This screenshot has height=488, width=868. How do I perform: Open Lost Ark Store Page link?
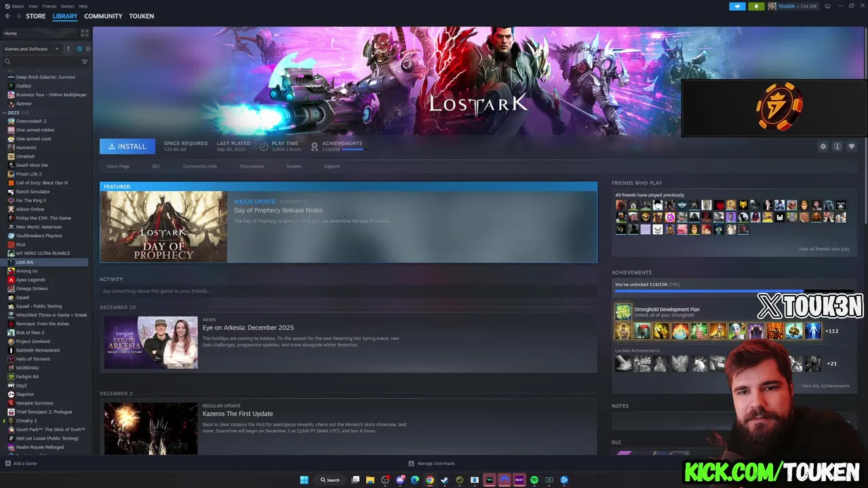[x=118, y=166]
